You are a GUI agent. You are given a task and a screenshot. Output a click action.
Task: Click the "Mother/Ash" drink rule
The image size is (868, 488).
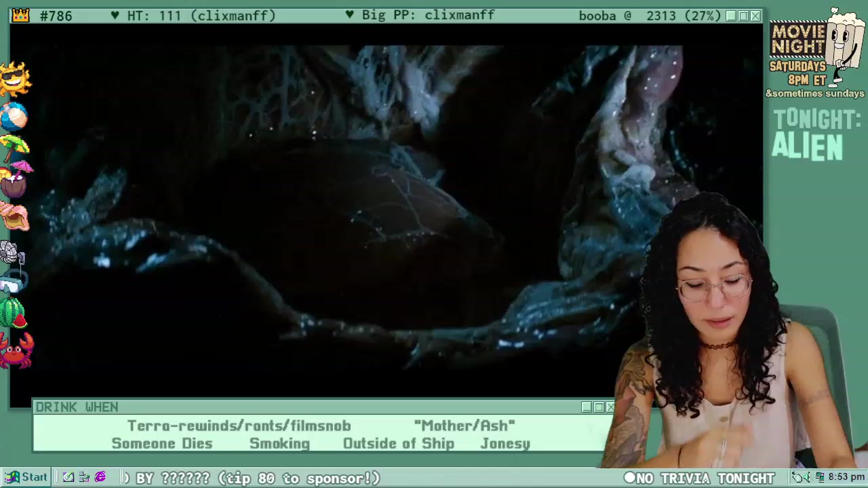tap(465, 426)
